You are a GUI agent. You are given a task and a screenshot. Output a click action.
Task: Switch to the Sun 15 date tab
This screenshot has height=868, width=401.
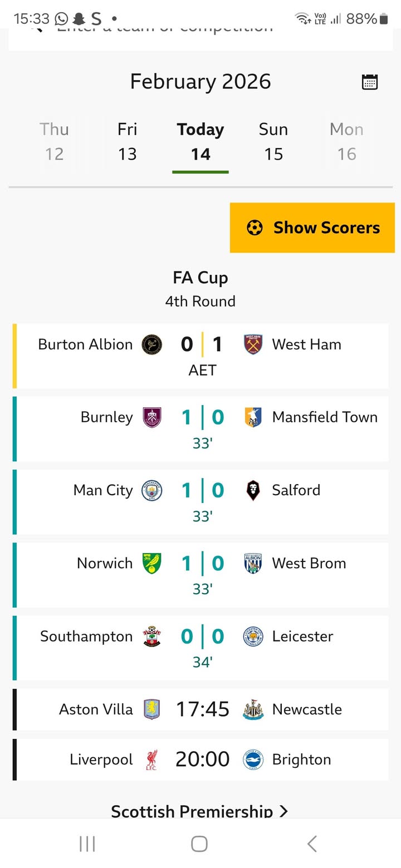(x=273, y=141)
